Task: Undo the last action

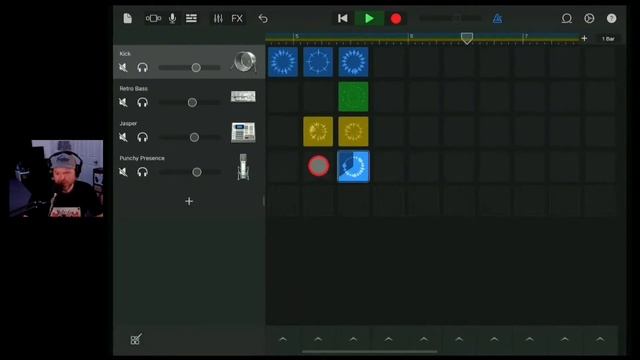Action: click(x=263, y=18)
